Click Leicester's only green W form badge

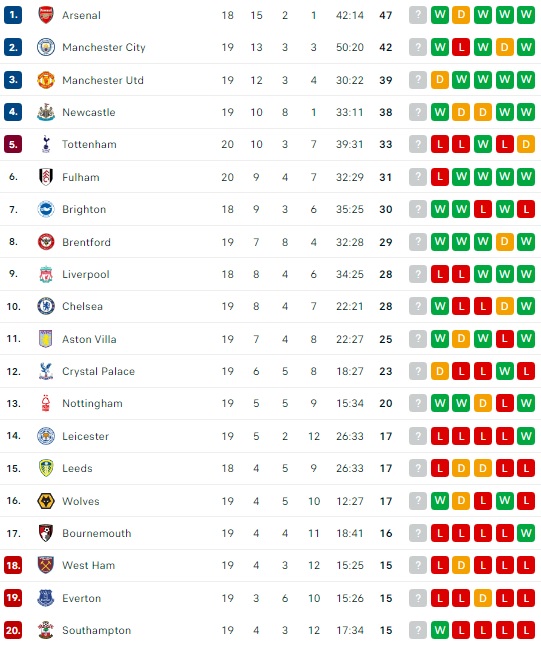tap(526, 436)
